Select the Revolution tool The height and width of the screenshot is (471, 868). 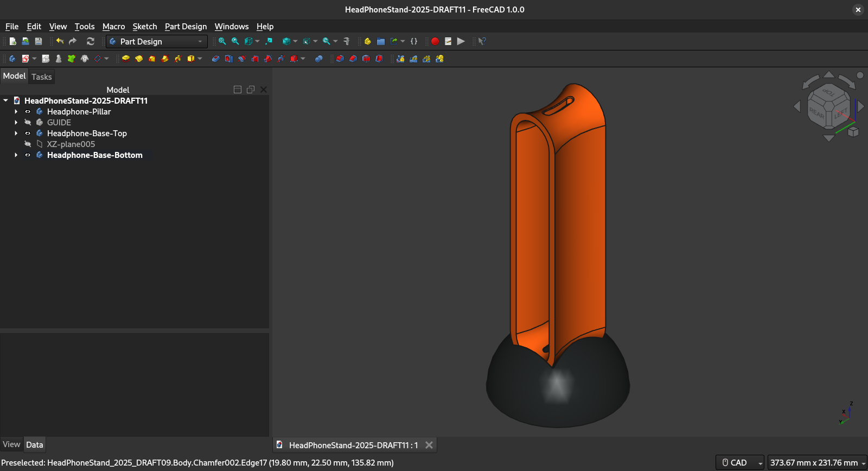[139, 59]
